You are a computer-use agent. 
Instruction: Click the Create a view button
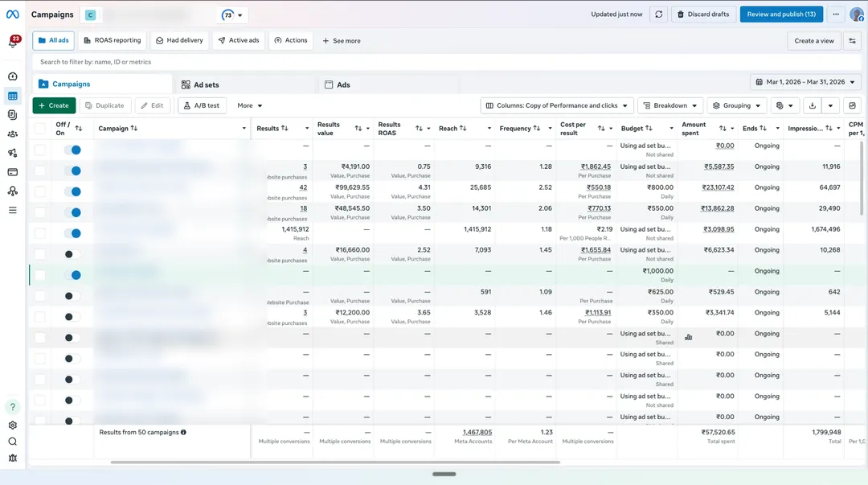point(813,40)
